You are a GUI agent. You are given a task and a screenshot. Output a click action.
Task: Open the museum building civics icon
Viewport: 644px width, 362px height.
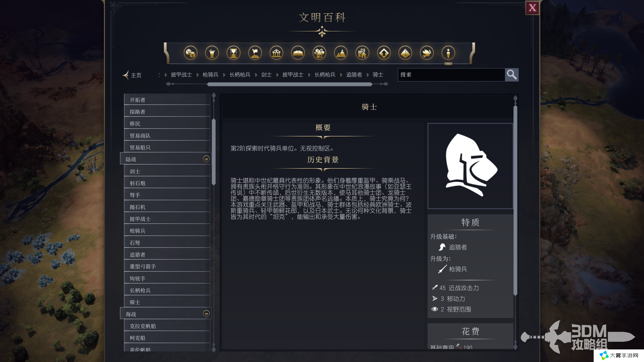click(276, 53)
